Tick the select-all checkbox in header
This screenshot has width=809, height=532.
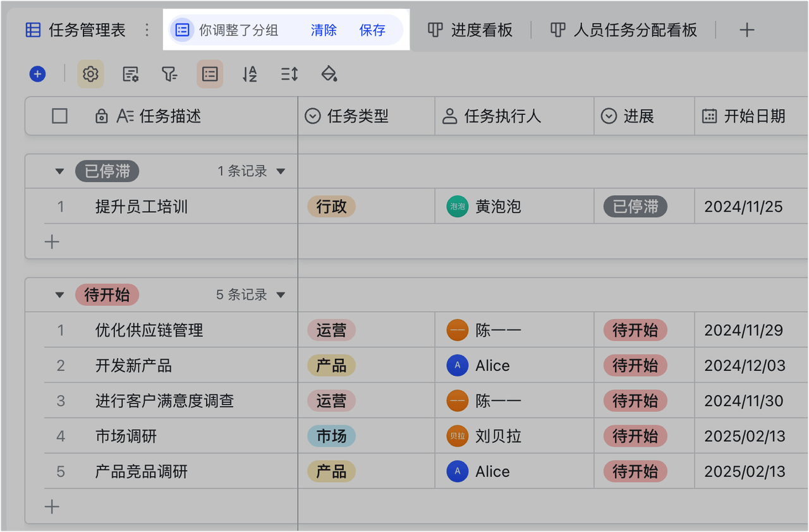[x=59, y=116]
